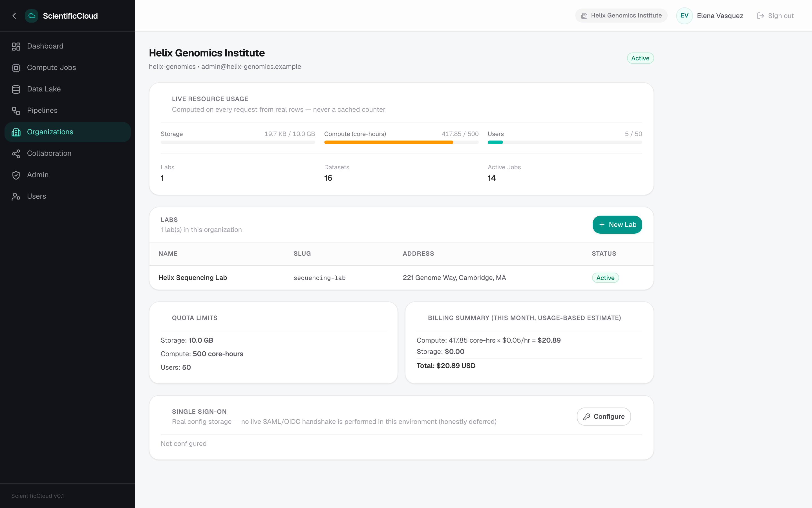Screen dimensions: 812x508
Task: Click the organization's Active badge near title
Action: pos(640,58)
